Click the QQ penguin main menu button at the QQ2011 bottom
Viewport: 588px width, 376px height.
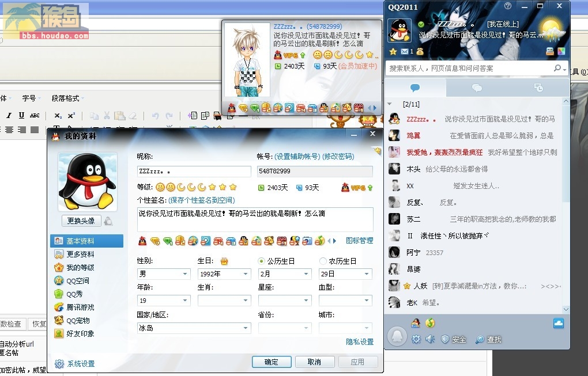397,335
